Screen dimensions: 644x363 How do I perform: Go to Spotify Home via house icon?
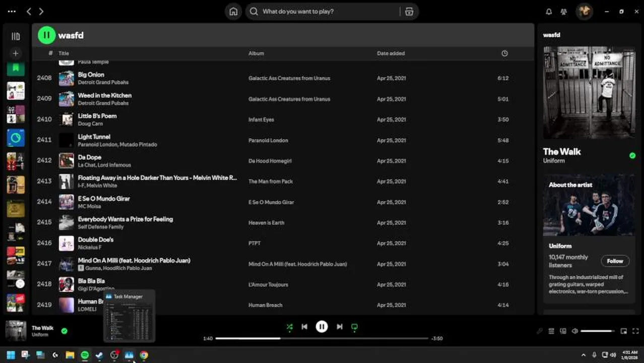click(233, 12)
